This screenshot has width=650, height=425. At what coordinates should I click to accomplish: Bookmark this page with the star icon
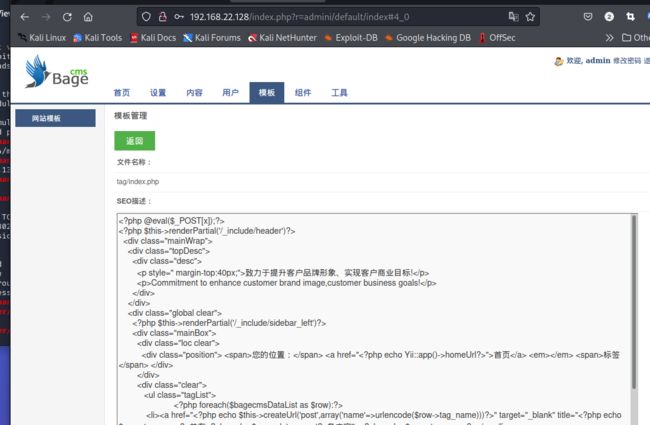pyautogui.click(x=530, y=17)
